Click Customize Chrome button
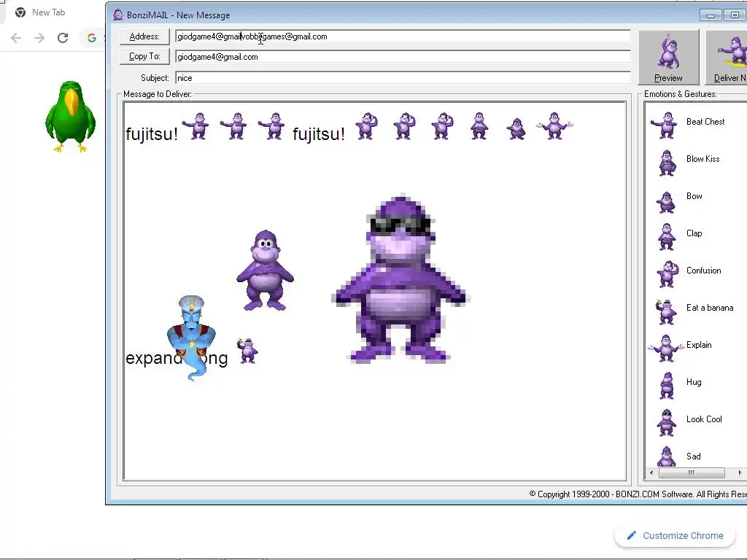 pos(675,536)
